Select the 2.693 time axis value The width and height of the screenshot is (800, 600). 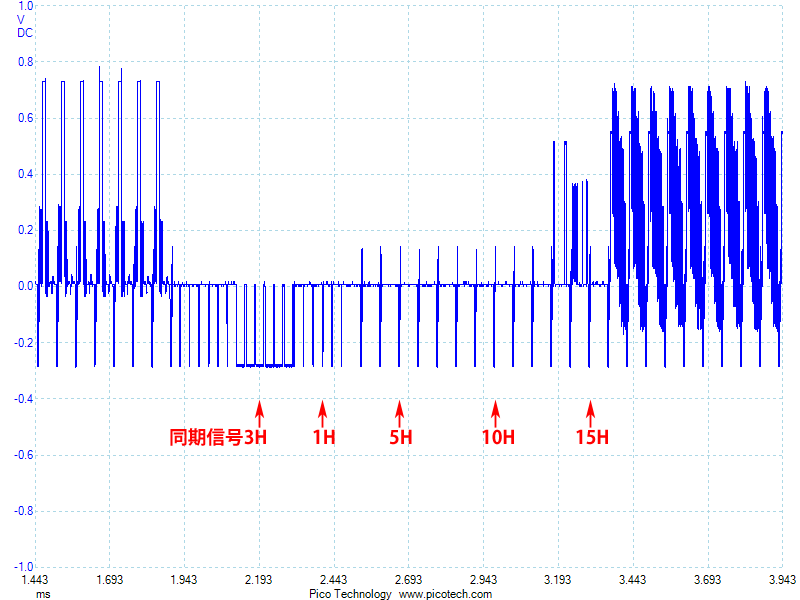point(409,580)
